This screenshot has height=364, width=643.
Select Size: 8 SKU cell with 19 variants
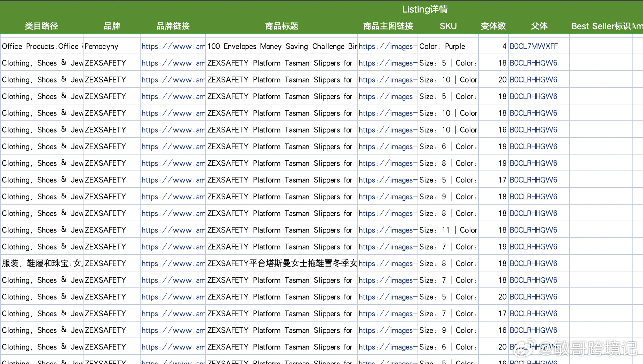click(x=448, y=163)
